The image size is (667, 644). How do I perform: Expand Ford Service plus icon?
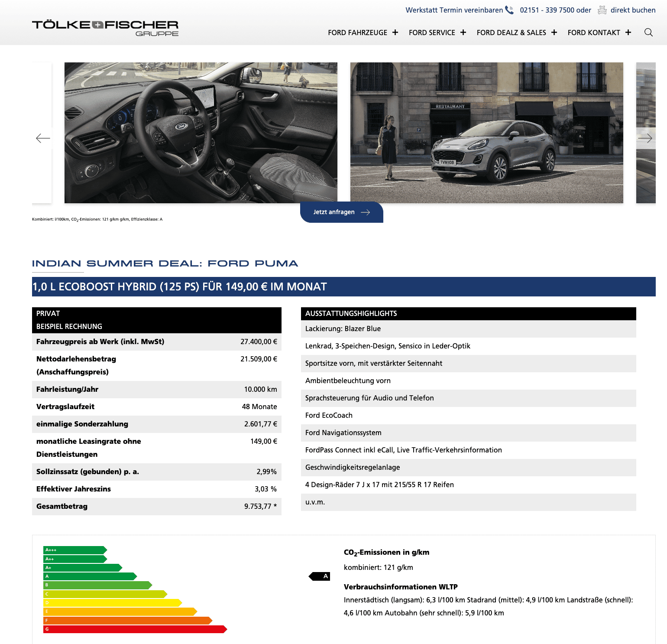(x=463, y=33)
